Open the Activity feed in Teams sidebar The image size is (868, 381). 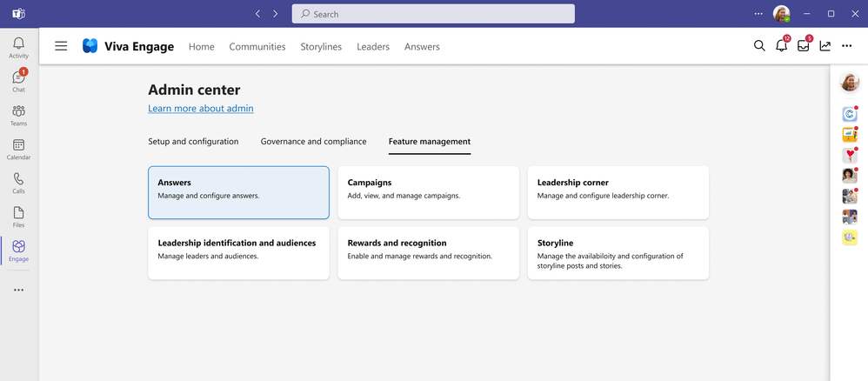click(x=19, y=48)
